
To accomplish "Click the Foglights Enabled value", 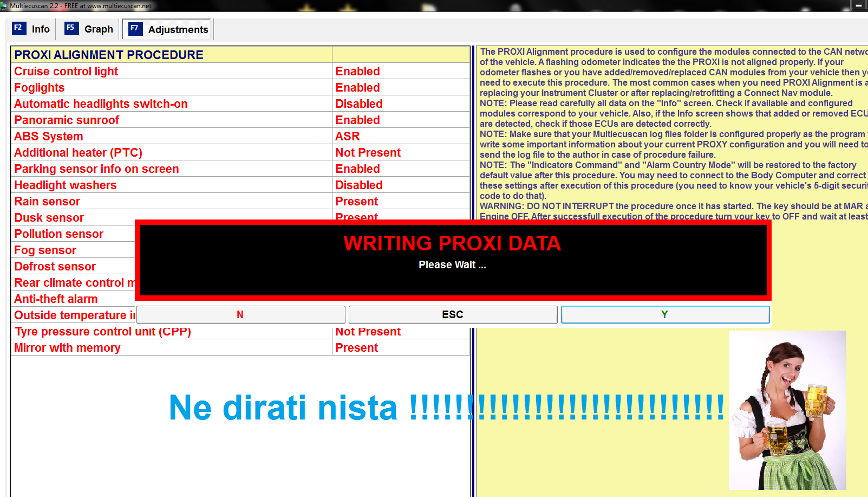I will (x=357, y=88).
